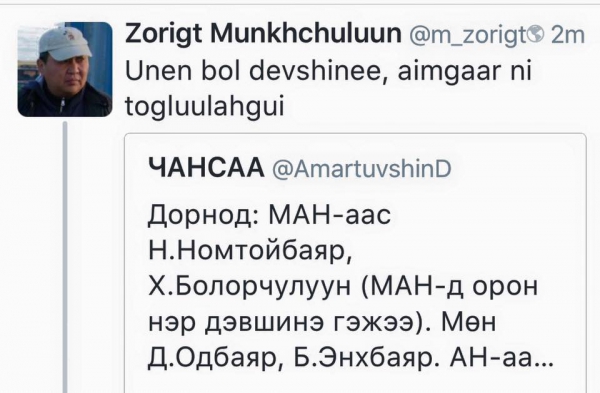This screenshot has height=393, width=600.
Task: Click the Zorigt Munkhchuluun display name
Action: click(x=263, y=34)
